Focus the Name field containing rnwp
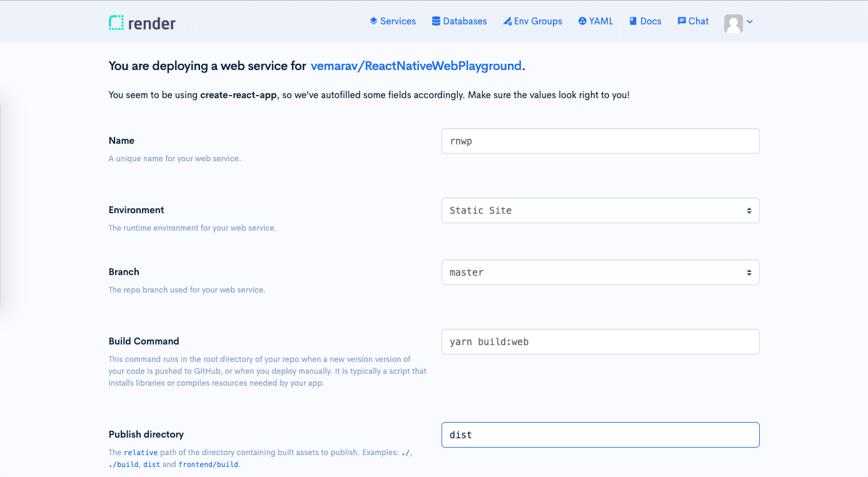The width and height of the screenshot is (868, 477). [600, 141]
